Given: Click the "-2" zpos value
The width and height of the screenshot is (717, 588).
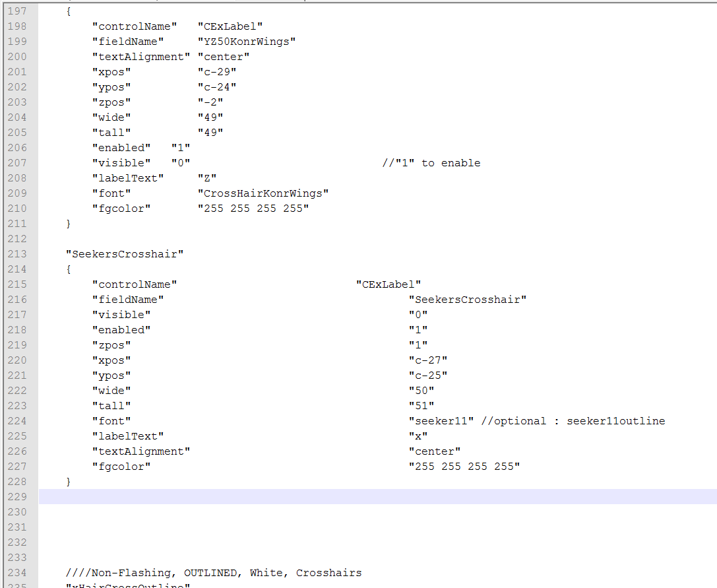Looking at the screenshot, I should (210, 102).
